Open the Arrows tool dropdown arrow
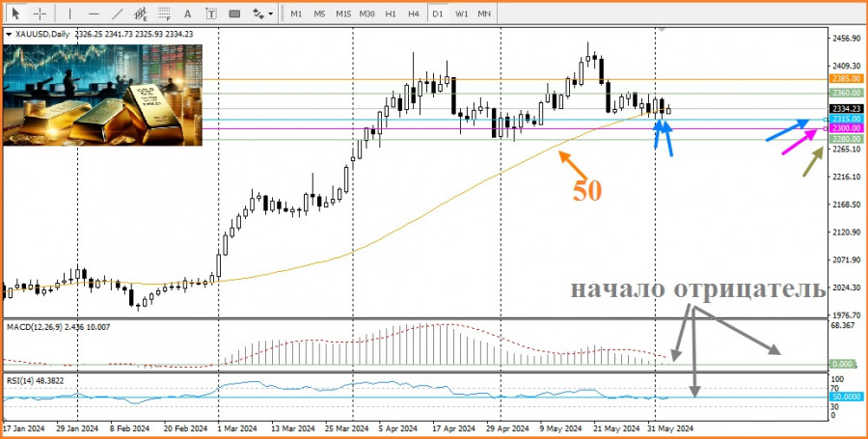 [x=271, y=14]
